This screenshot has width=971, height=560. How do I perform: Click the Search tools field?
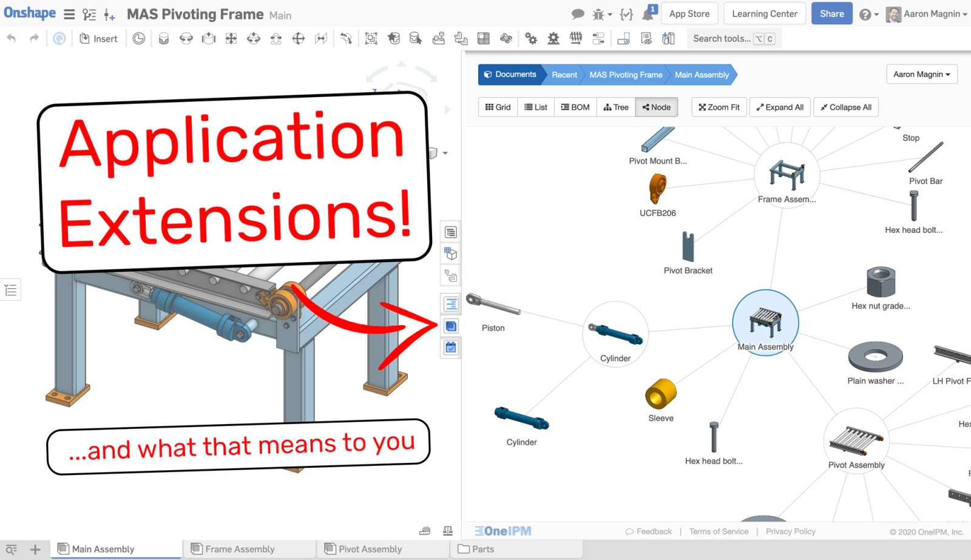722,39
